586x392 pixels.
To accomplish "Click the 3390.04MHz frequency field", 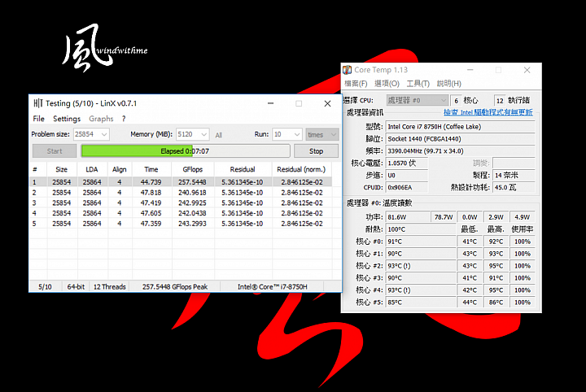I will point(460,151).
